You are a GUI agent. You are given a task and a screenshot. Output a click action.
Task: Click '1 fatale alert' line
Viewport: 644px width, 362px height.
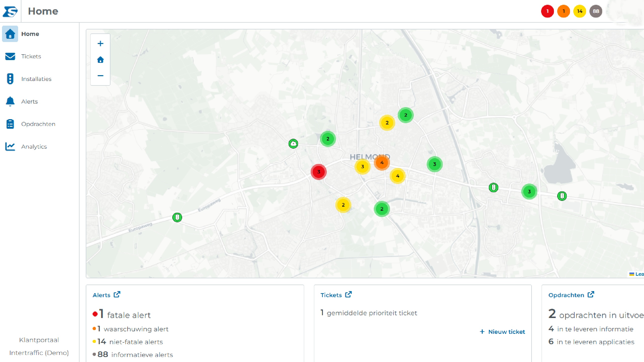pyautogui.click(x=122, y=314)
